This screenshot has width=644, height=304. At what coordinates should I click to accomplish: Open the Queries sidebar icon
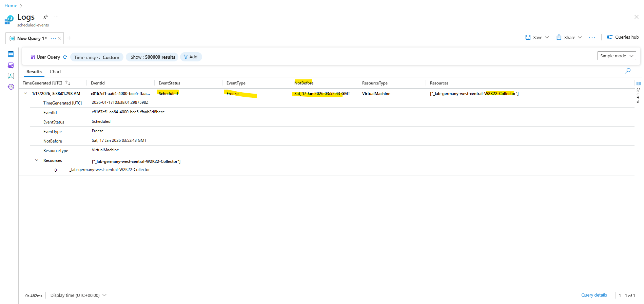11,65
